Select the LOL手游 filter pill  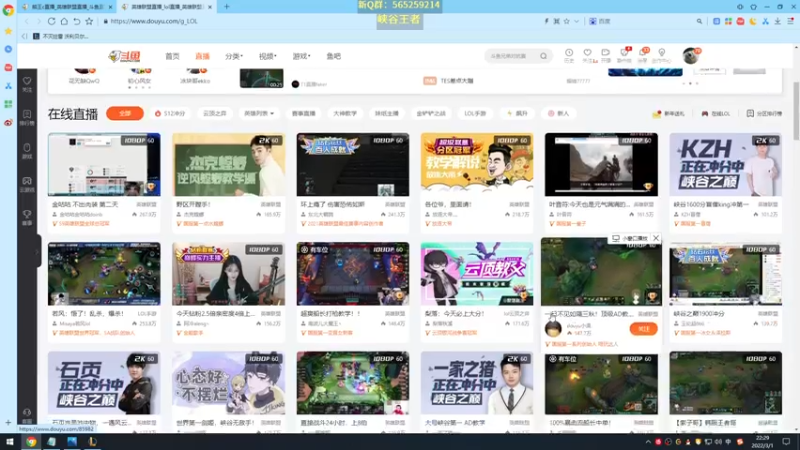(x=476, y=113)
